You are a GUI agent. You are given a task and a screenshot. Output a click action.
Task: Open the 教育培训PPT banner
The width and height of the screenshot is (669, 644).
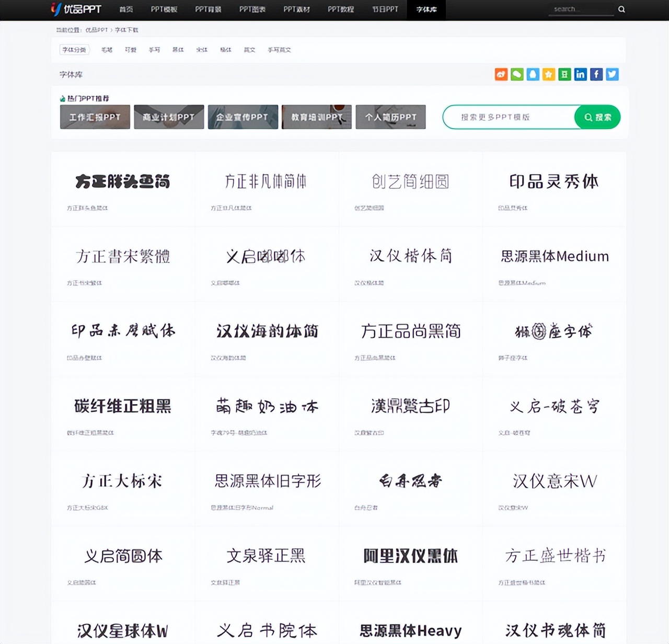[317, 117]
